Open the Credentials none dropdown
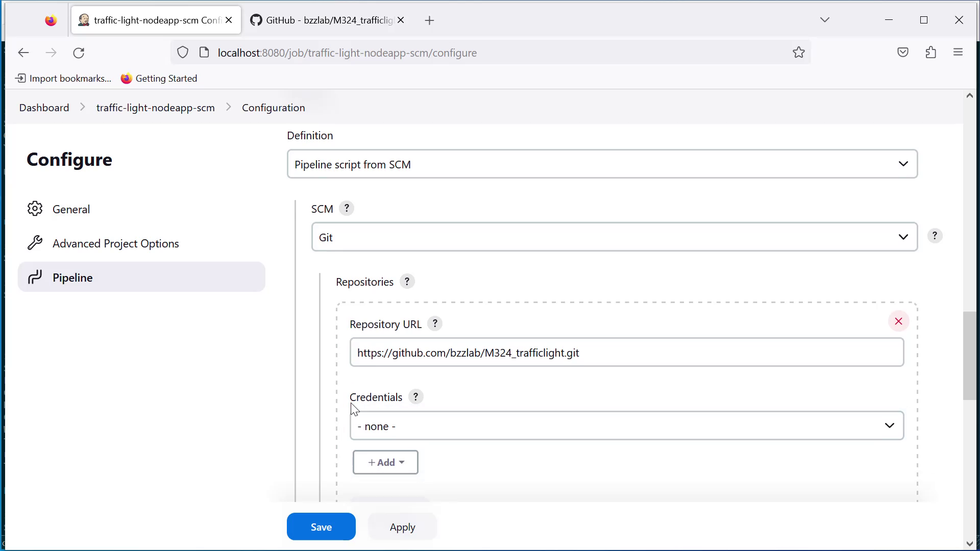980x551 pixels. (x=626, y=426)
